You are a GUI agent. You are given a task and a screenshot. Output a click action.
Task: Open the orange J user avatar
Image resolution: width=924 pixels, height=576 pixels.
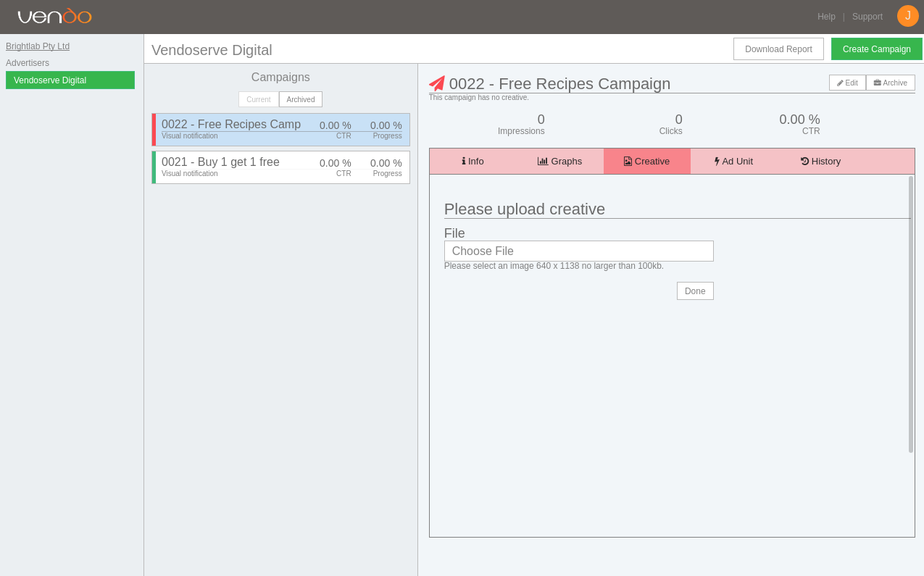pos(907,16)
